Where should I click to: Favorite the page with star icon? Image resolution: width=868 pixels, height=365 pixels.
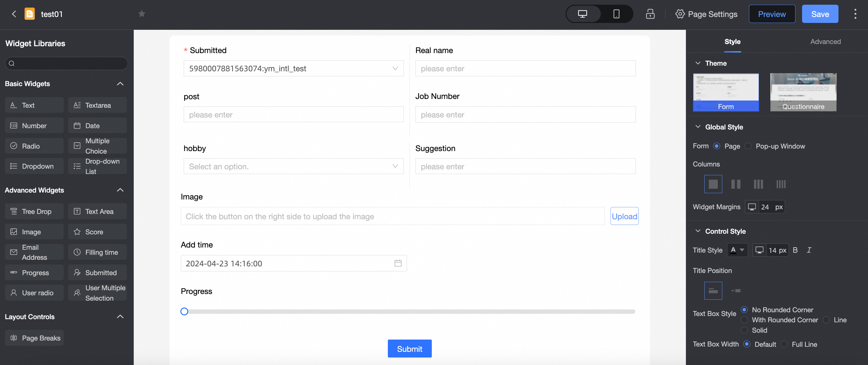click(142, 14)
